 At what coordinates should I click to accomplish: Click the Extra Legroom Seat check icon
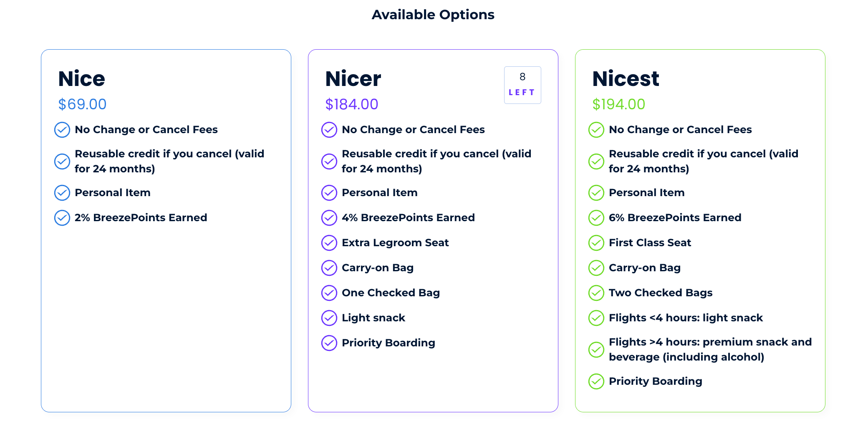click(329, 242)
